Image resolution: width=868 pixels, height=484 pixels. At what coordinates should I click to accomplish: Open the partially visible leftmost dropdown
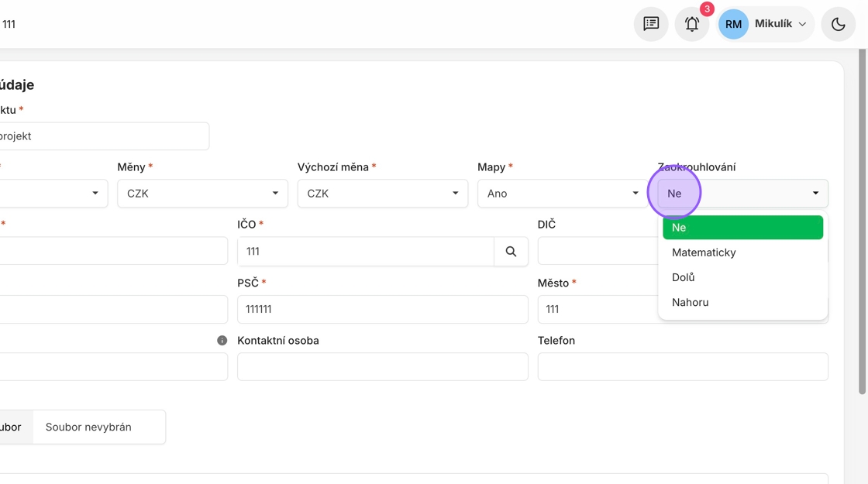click(53, 193)
